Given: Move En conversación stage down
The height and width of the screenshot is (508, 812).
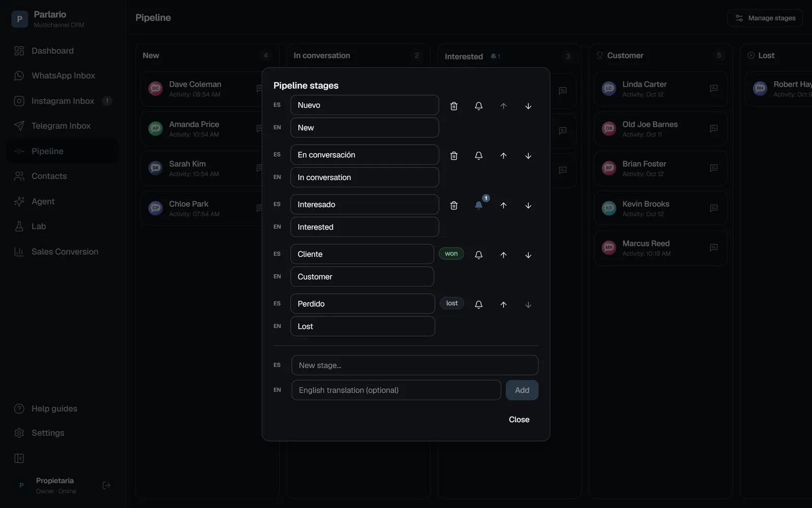Looking at the screenshot, I should [x=528, y=155].
